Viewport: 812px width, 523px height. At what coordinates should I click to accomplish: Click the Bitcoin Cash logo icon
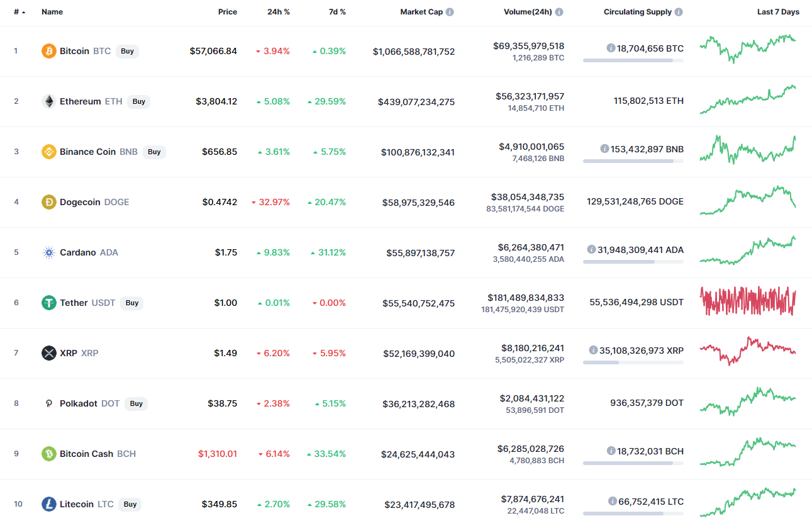(x=49, y=454)
